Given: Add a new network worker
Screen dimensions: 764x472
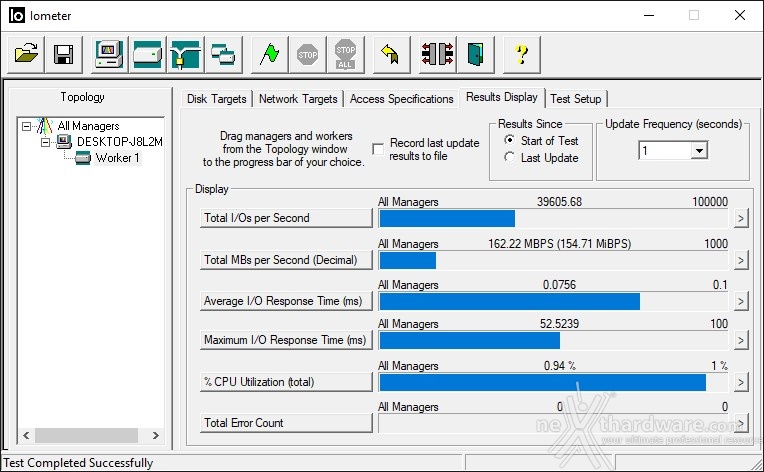Looking at the screenshot, I should click(x=185, y=54).
